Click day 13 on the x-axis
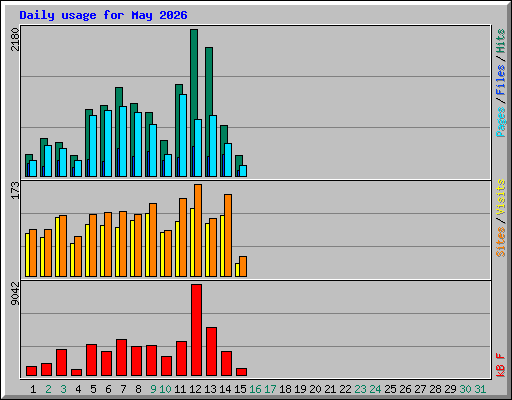 [210, 389]
